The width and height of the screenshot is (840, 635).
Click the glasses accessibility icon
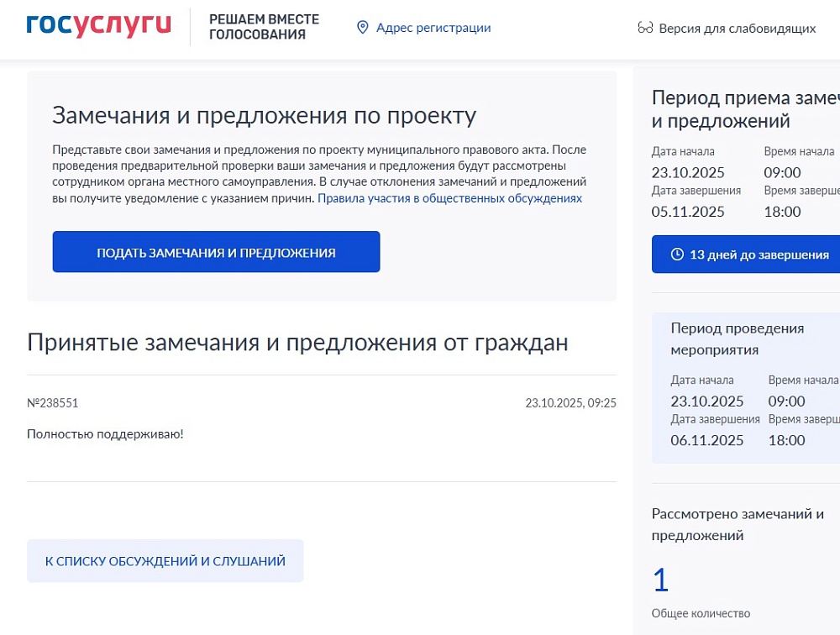pyautogui.click(x=645, y=28)
